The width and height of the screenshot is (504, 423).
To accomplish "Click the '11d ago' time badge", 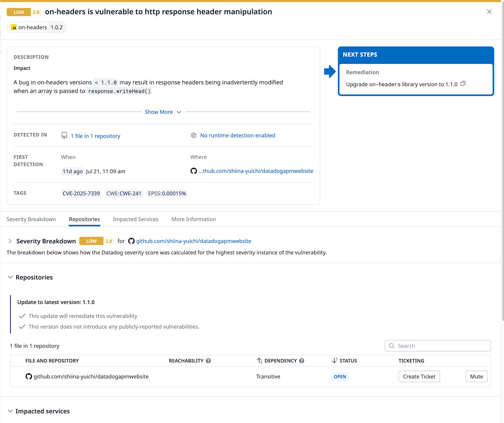I will pyautogui.click(x=73, y=171).
